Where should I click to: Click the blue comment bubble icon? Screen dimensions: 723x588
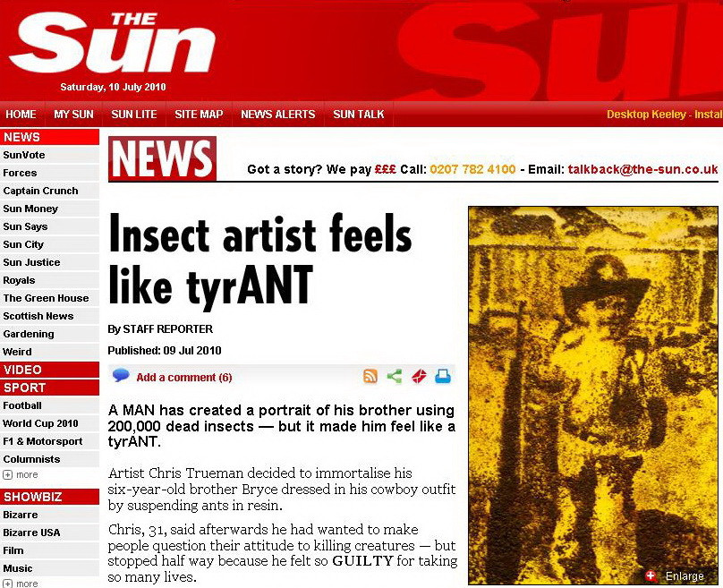[x=121, y=375]
